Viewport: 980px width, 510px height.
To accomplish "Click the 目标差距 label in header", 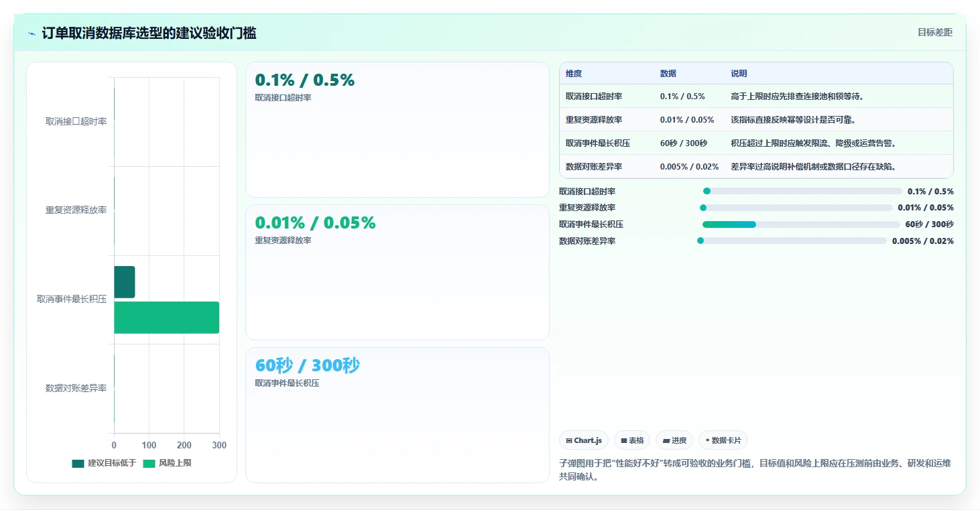I will [x=935, y=32].
